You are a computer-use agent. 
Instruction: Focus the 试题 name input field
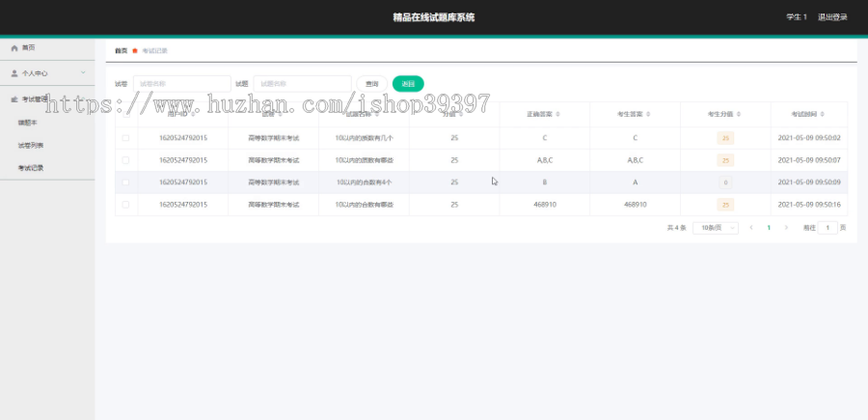(x=302, y=84)
